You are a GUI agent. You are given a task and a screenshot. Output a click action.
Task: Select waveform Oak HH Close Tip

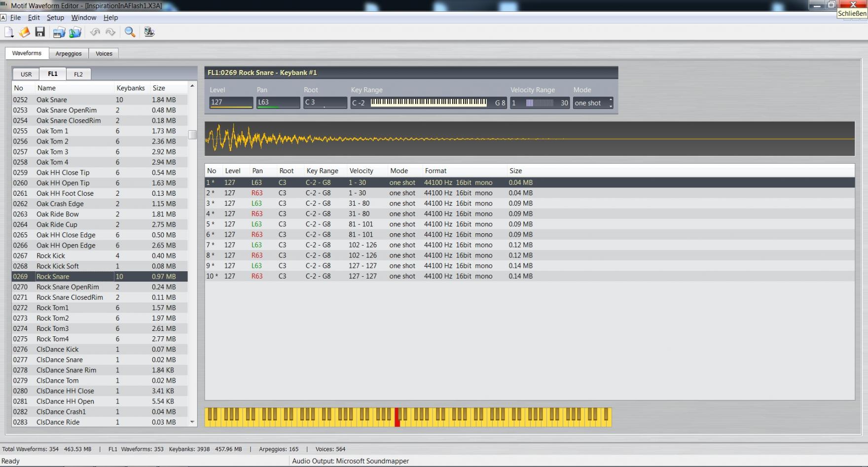100,173
